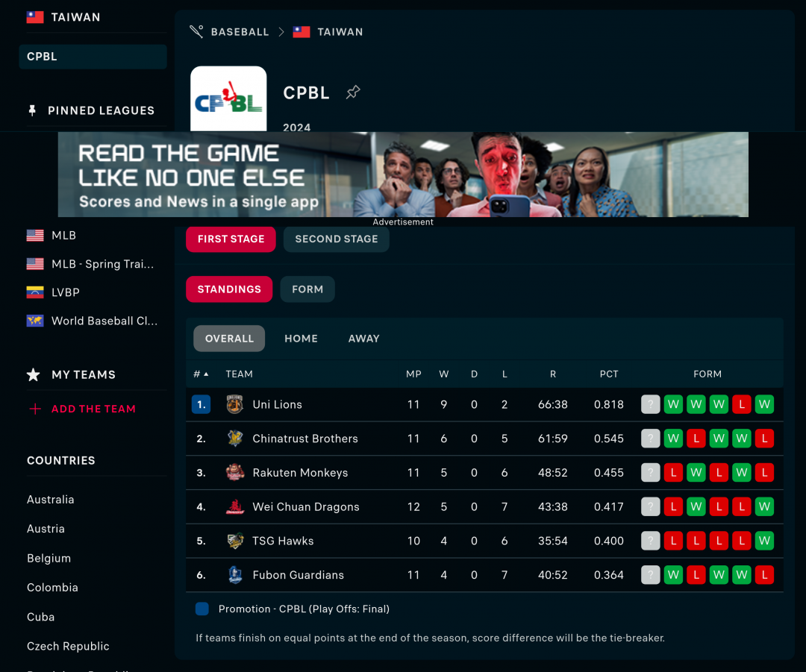
Task: Switch to the First Stage tab
Action: [x=231, y=239]
